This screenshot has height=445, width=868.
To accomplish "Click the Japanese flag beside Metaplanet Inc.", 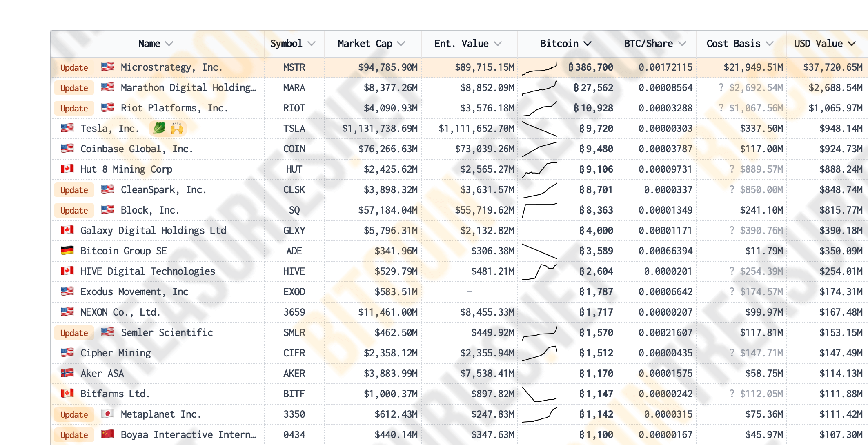I will tap(107, 414).
